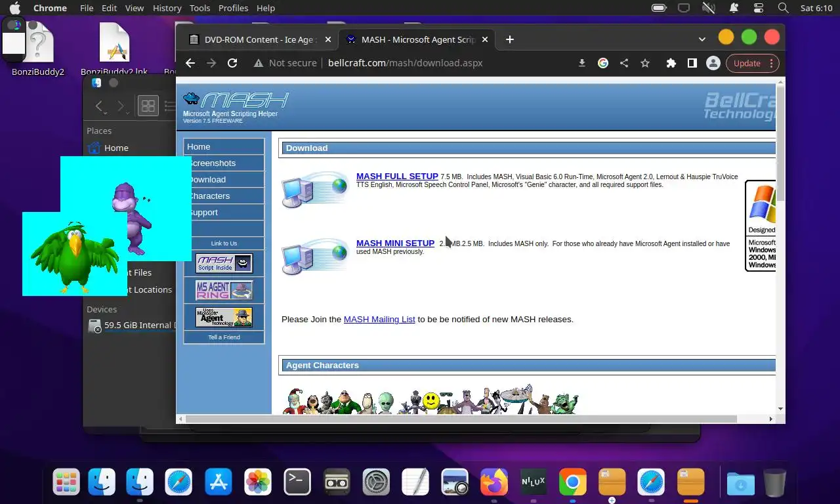Toggle the muted volume icon in menu bar
Image resolution: width=840 pixels, height=504 pixels.
coord(708,8)
